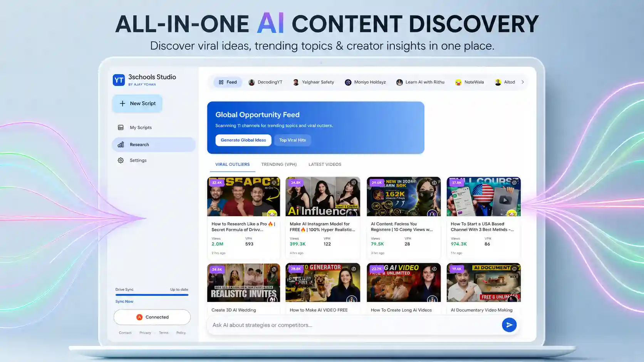This screenshot has width=644, height=362.
Task: Click the DecodingYT channel avatar
Action: tap(252, 82)
